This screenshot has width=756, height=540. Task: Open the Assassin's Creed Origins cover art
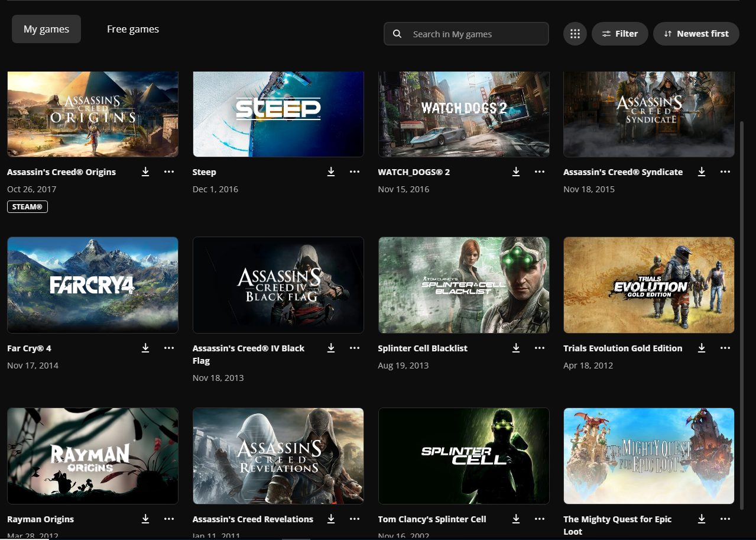(93, 114)
